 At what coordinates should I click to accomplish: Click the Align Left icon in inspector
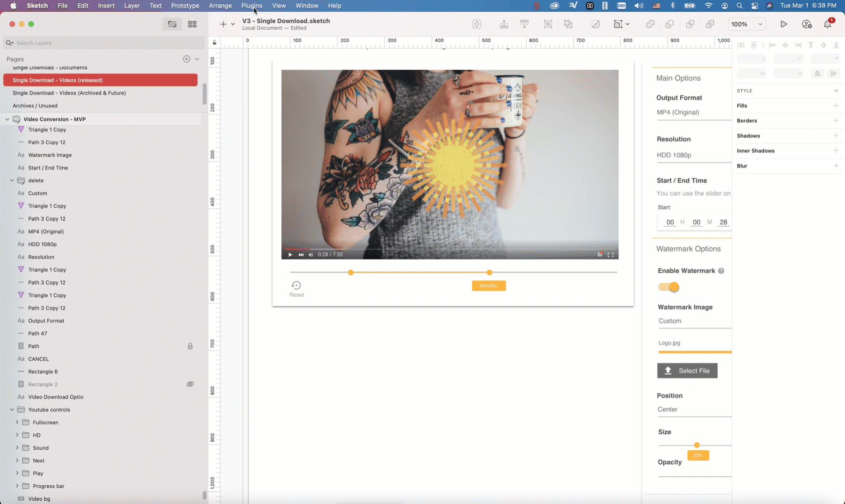pyautogui.click(x=773, y=45)
